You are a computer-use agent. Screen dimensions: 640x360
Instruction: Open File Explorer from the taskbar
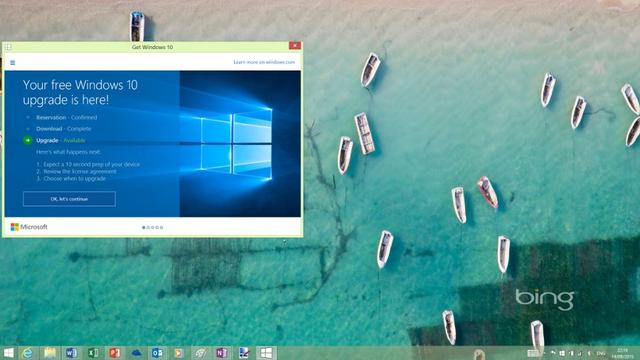coord(50,353)
